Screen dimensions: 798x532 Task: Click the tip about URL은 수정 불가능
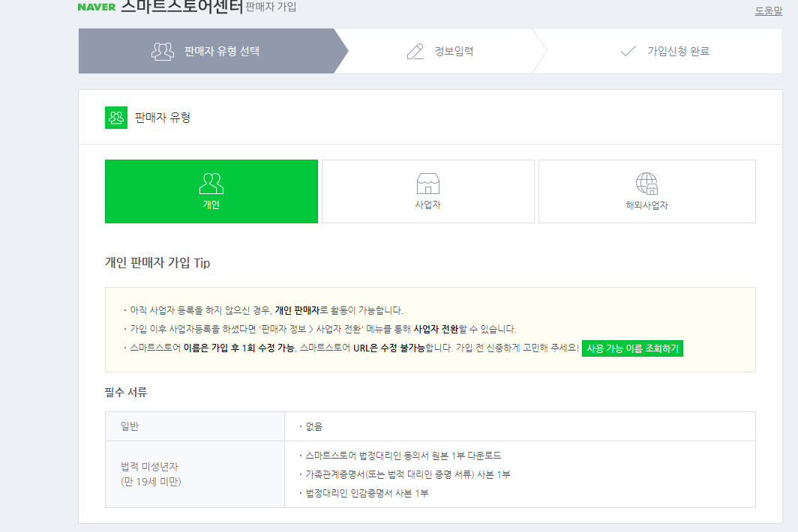click(354, 348)
